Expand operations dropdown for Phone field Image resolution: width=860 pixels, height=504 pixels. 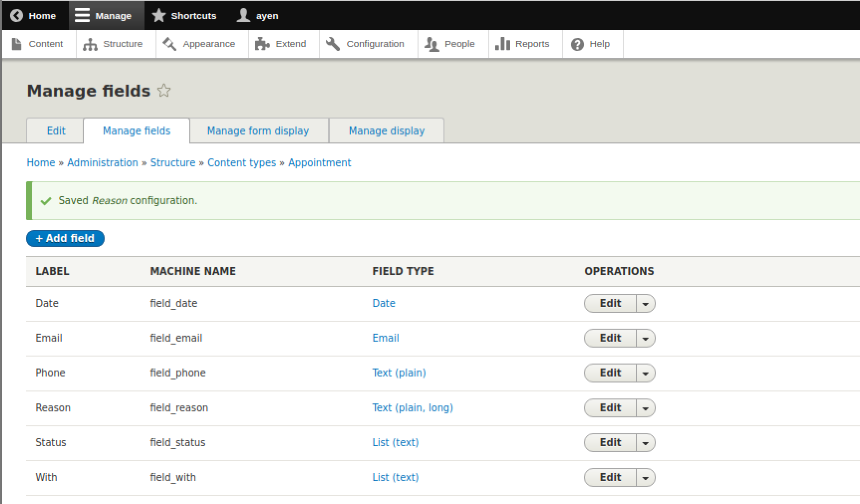click(645, 373)
